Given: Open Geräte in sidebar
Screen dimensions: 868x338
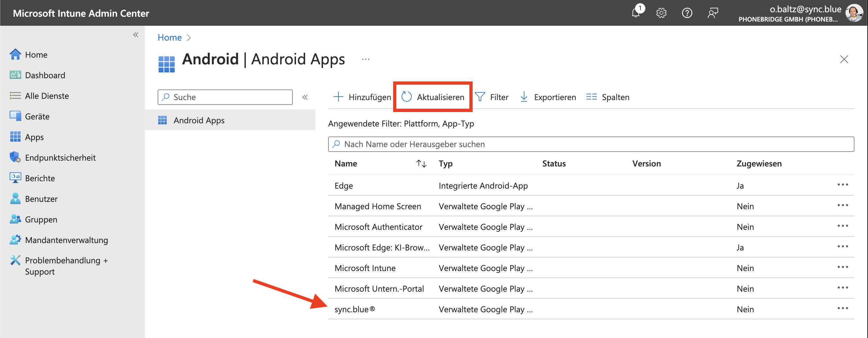Looking at the screenshot, I should (30, 116).
